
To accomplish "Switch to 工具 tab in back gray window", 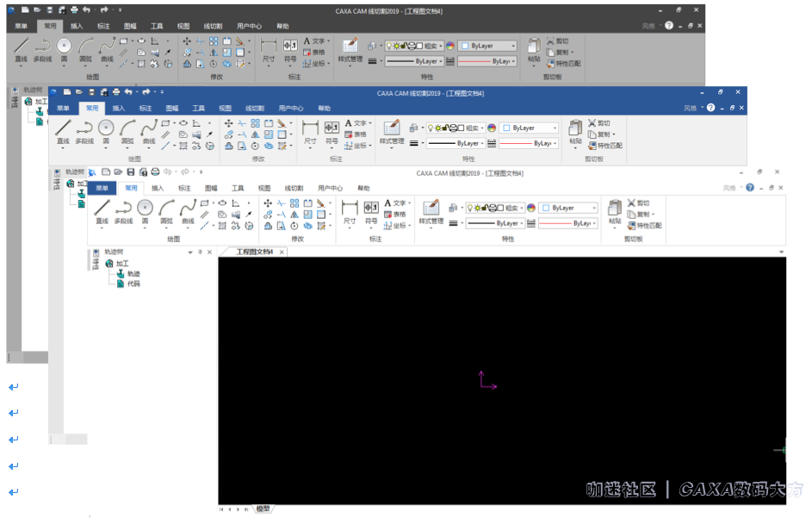I will coord(157,26).
